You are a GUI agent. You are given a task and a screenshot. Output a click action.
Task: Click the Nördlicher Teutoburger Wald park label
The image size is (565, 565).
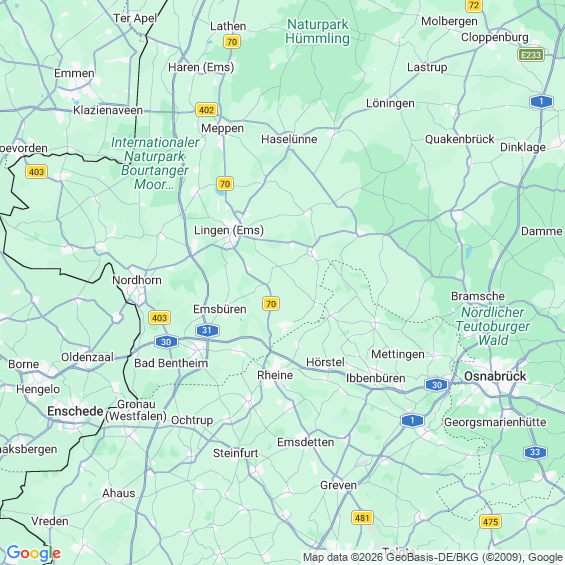493,326
